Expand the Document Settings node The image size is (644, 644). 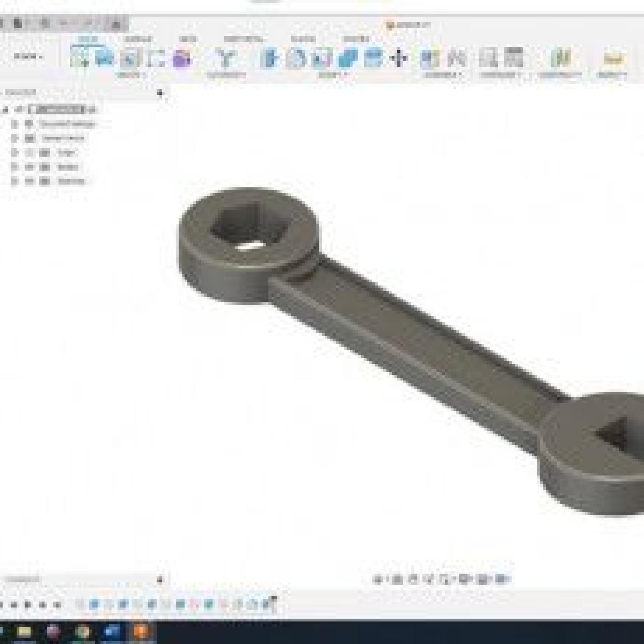pos(15,124)
